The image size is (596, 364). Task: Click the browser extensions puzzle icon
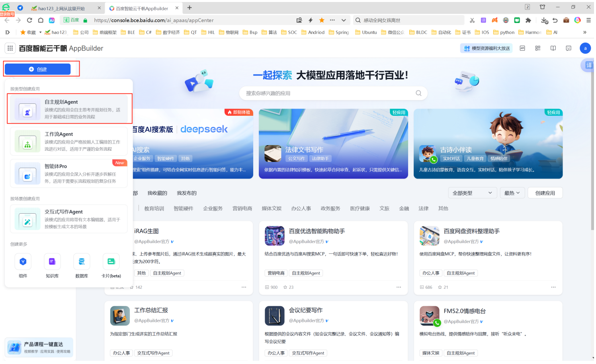(528, 20)
